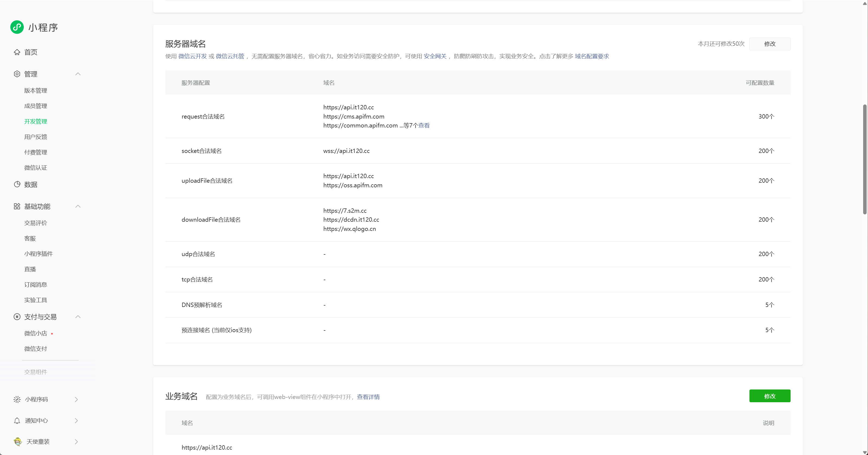Click the scrollbar down arrow
The image size is (868, 455).
coord(865,452)
